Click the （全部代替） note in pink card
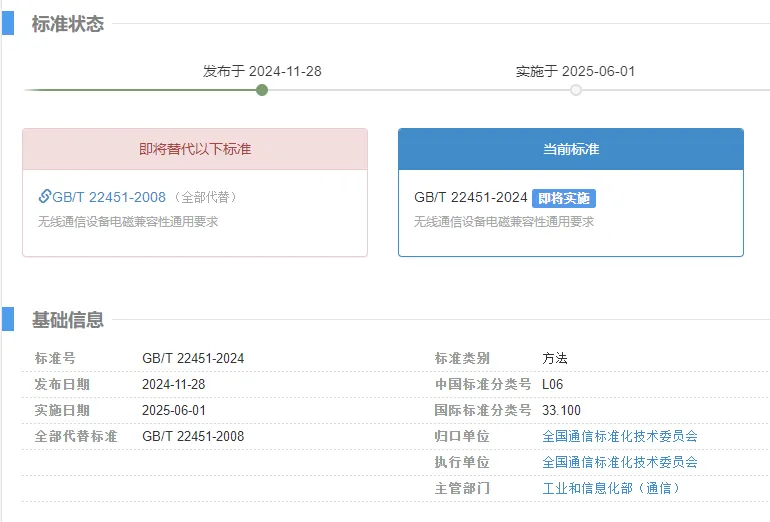 pos(207,198)
